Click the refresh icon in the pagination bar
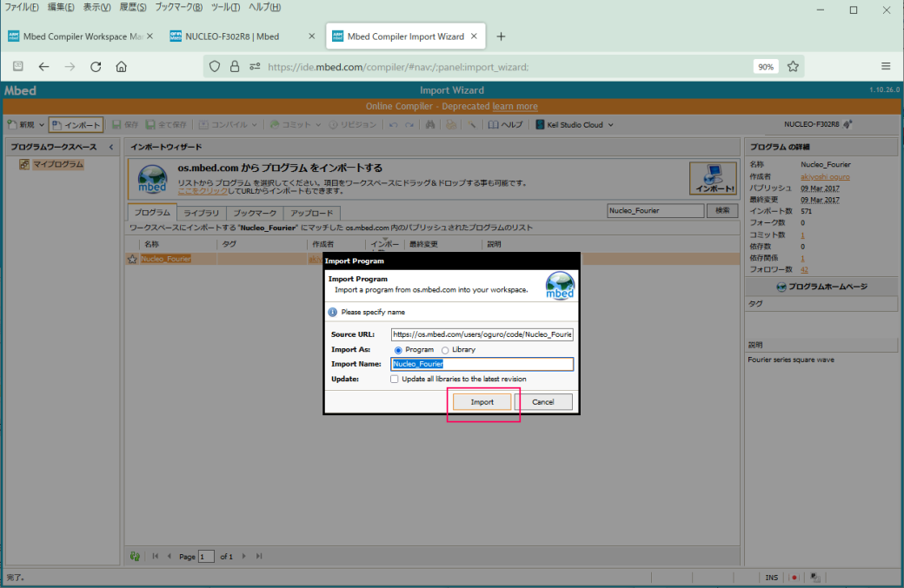 [135, 556]
